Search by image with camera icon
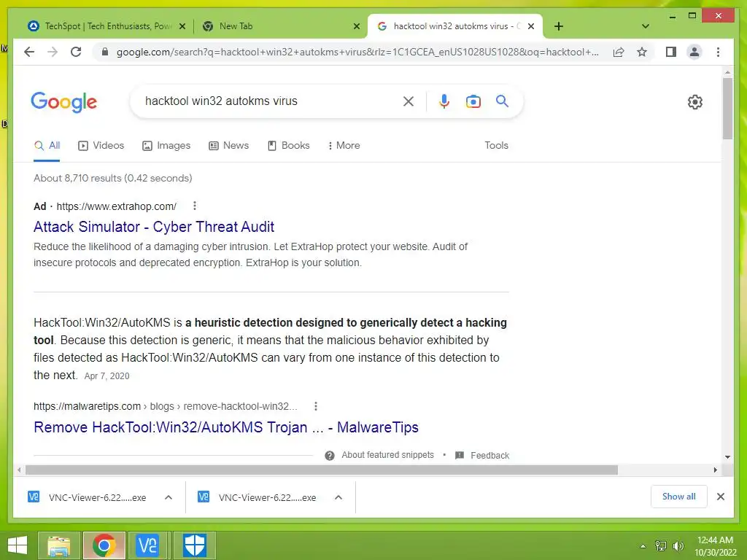Screen dimensions: 747x560 pos(473,101)
